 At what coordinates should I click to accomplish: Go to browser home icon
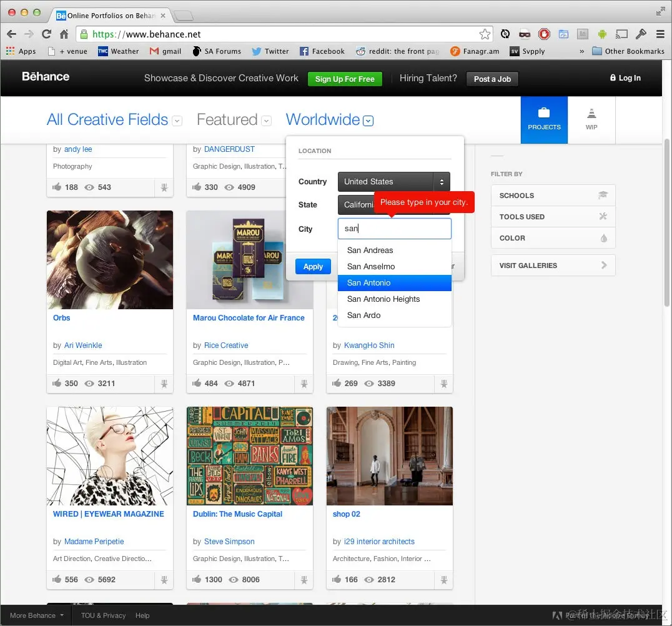[64, 34]
